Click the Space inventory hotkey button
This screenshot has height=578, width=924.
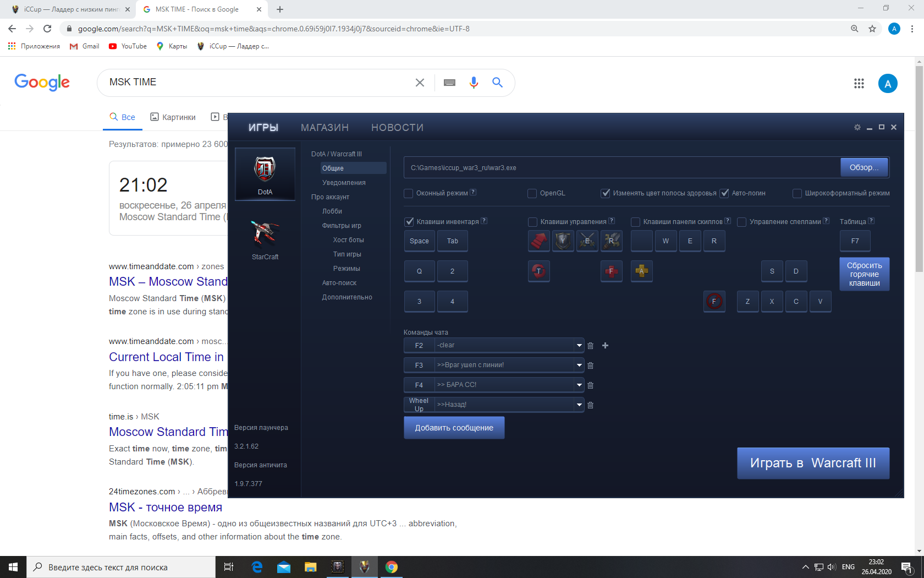tap(419, 241)
